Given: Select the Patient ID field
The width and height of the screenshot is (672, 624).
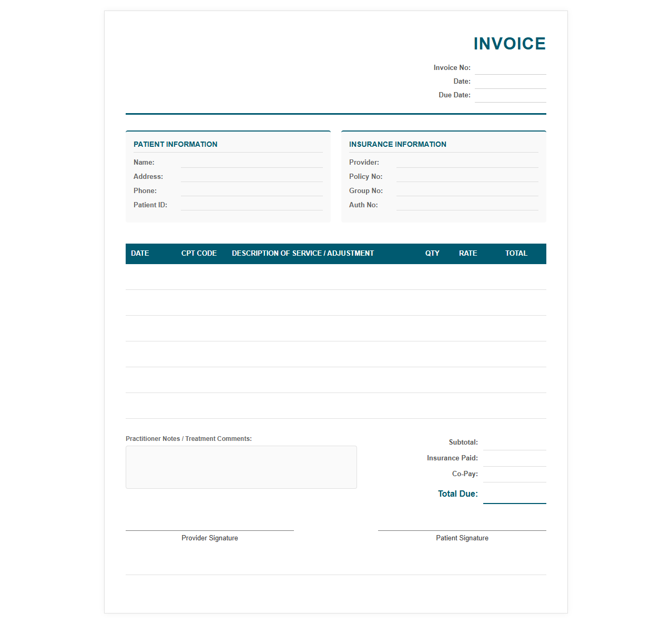Looking at the screenshot, I should click(251, 205).
